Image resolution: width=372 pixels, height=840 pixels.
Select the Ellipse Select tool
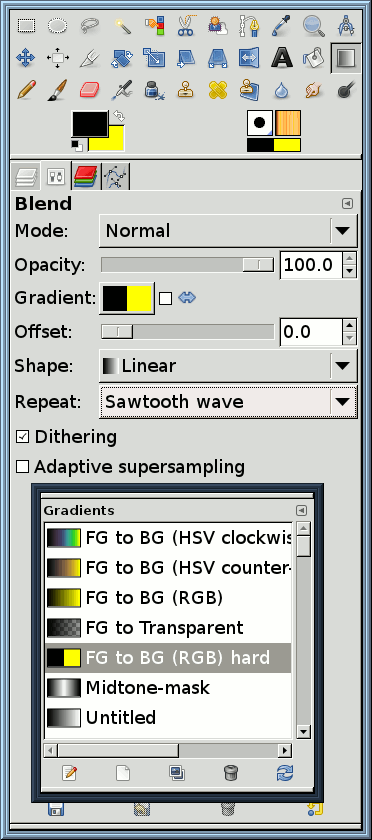[x=57, y=25]
